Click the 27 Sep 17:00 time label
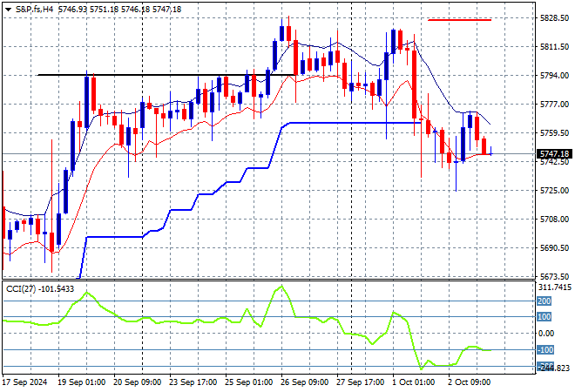This screenshot has height=392, width=575. pos(360,382)
